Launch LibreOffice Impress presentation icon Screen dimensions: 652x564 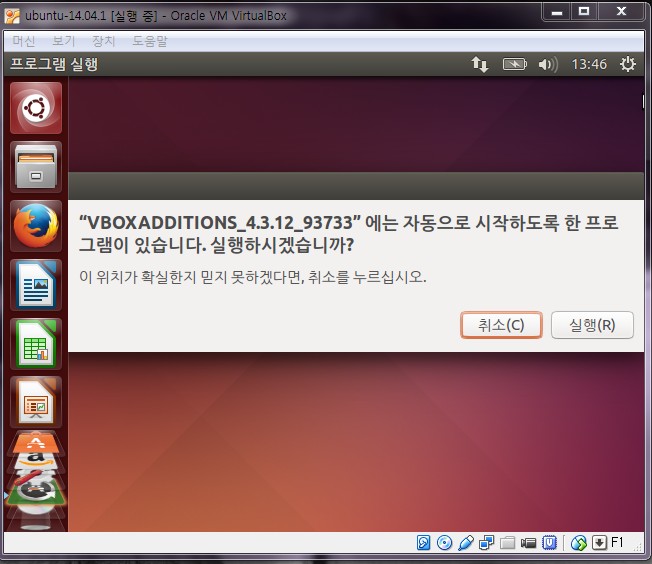pyautogui.click(x=36, y=401)
